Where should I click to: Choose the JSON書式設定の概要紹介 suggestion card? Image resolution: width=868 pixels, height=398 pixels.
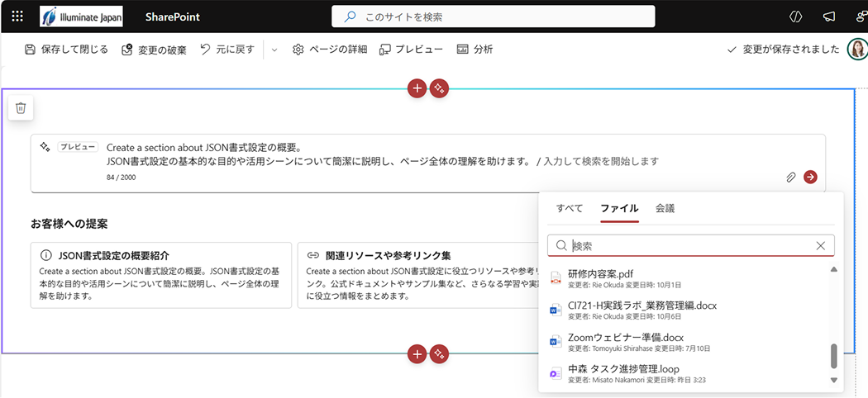pos(161,275)
